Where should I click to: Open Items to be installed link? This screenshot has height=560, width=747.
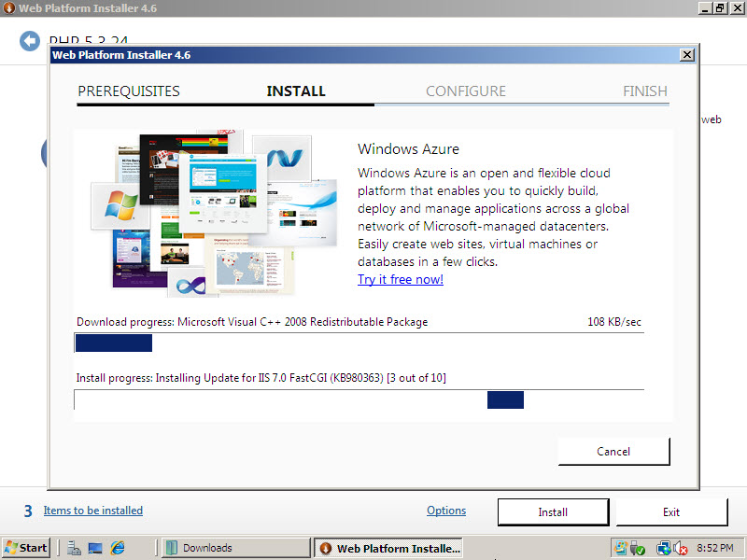[x=92, y=511]
